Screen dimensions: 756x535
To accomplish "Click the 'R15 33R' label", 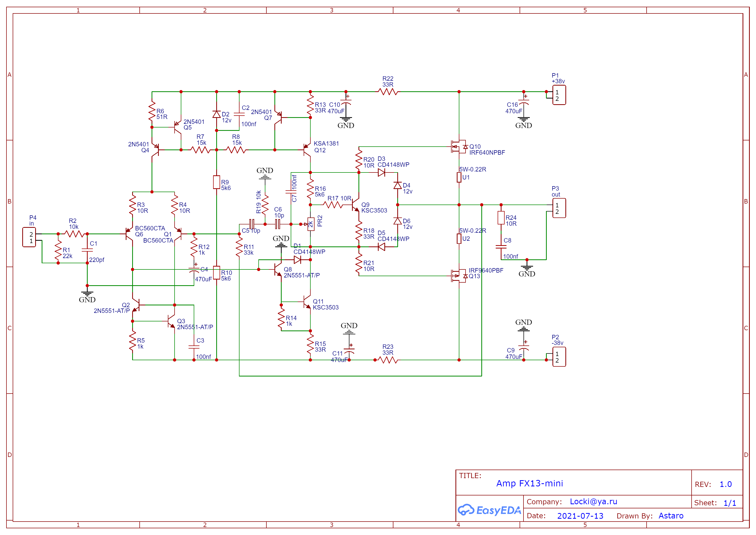I will click(x=320, y=346).
